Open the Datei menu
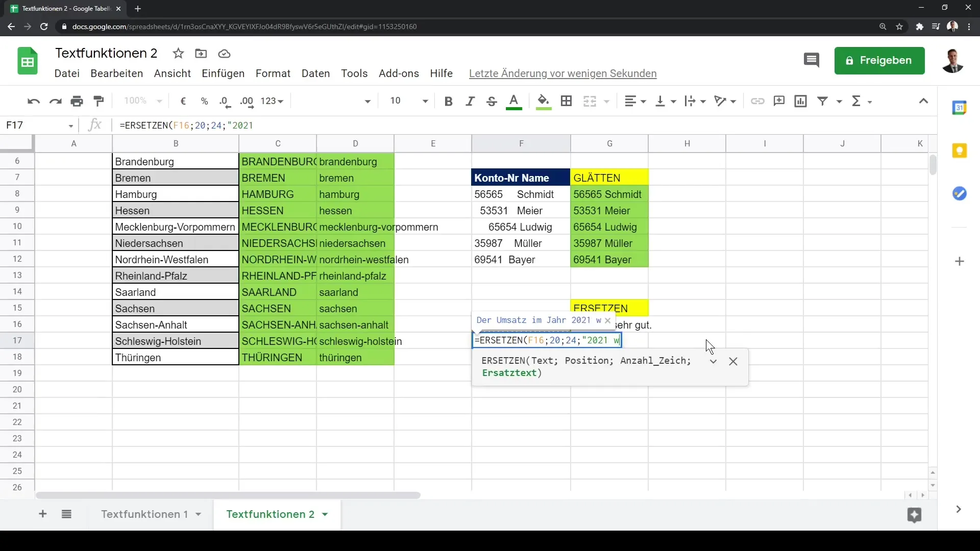Viewport: 980px width, 551px height. tap(67, 73)
